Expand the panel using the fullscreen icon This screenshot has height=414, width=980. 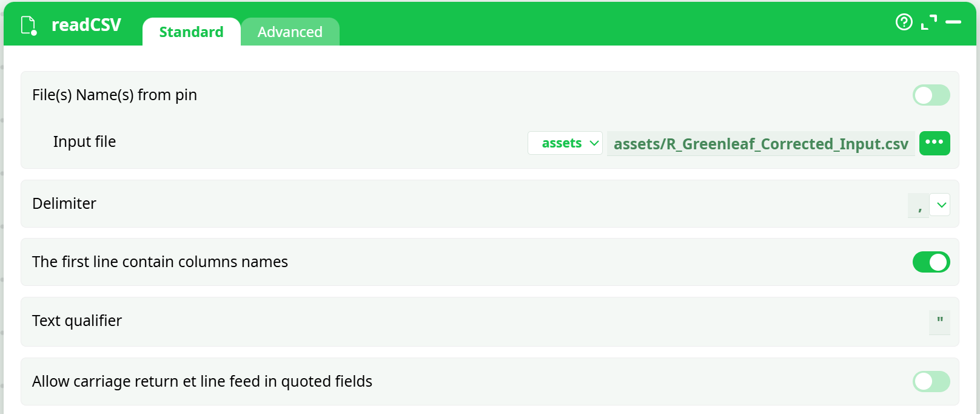pos(928,22)
